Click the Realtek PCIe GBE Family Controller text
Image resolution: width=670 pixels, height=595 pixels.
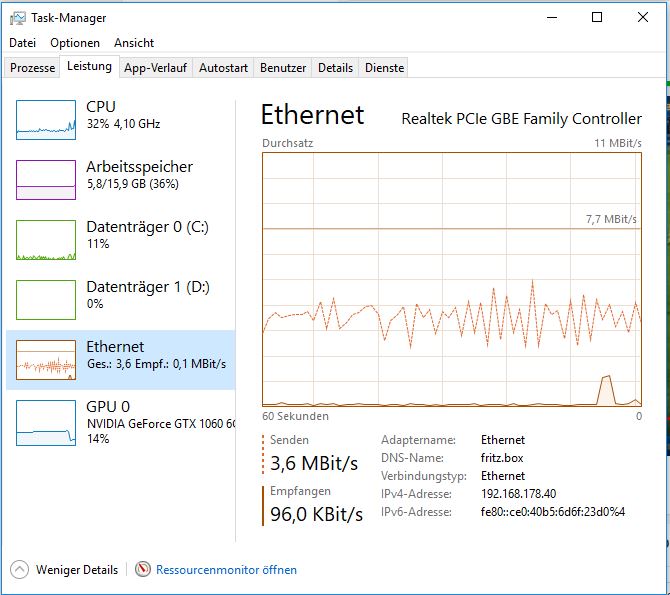click(x=522, y=118)
